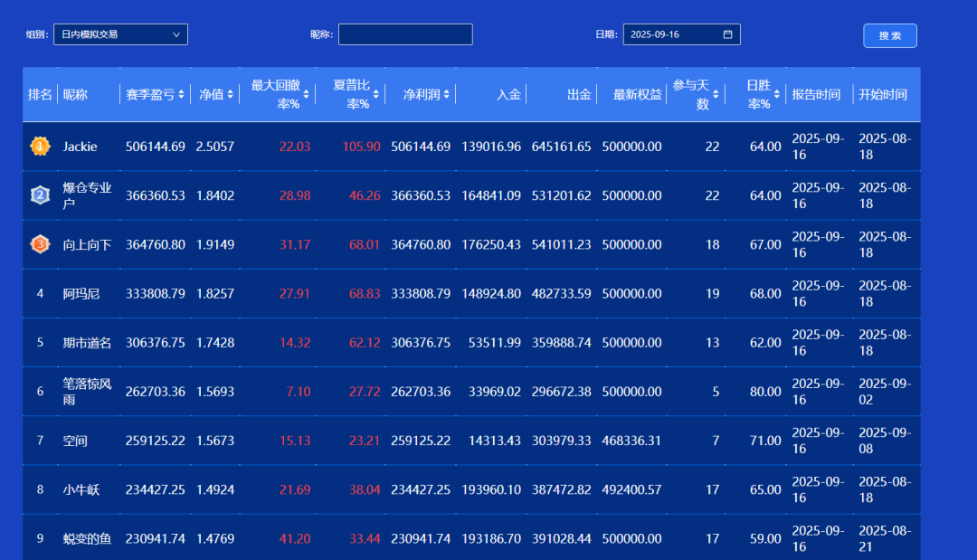
Task: Click 向上向下 deposit value 176250.43
Action: pyautogui.click(x=491, y=245)
